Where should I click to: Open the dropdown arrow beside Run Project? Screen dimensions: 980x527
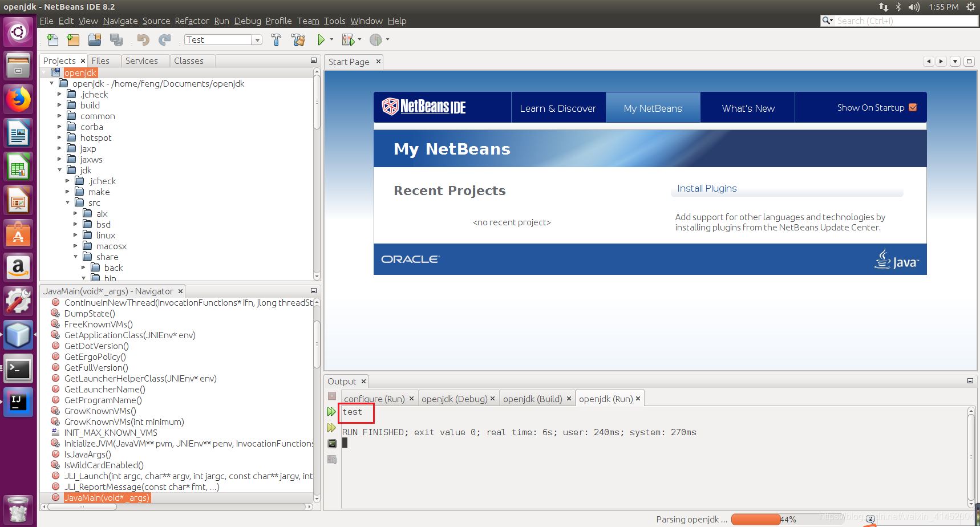click(331, 40)
